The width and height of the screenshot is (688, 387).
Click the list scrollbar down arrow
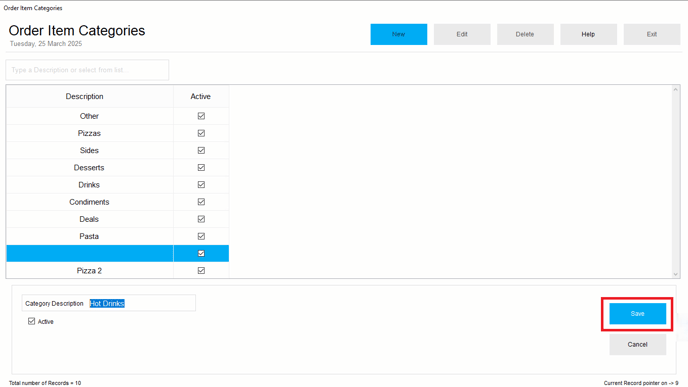pos(675,274)
